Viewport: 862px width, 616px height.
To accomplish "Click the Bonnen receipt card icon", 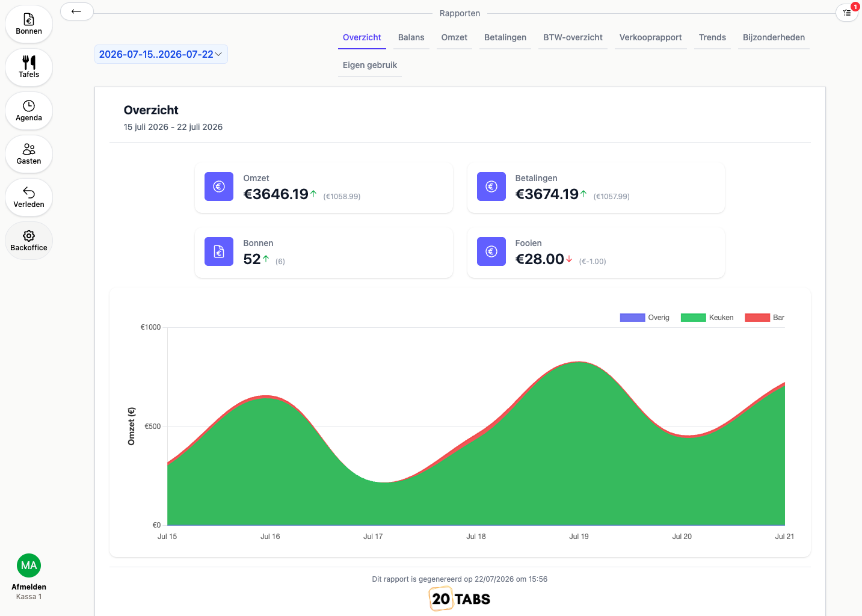I will 219,251.
